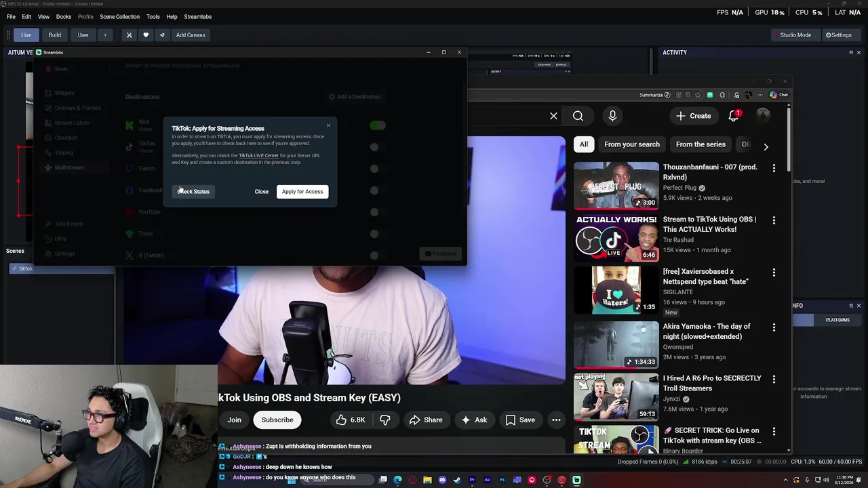Save the video to a playlist
The image size is (868, 488).
tap(519, 420)
